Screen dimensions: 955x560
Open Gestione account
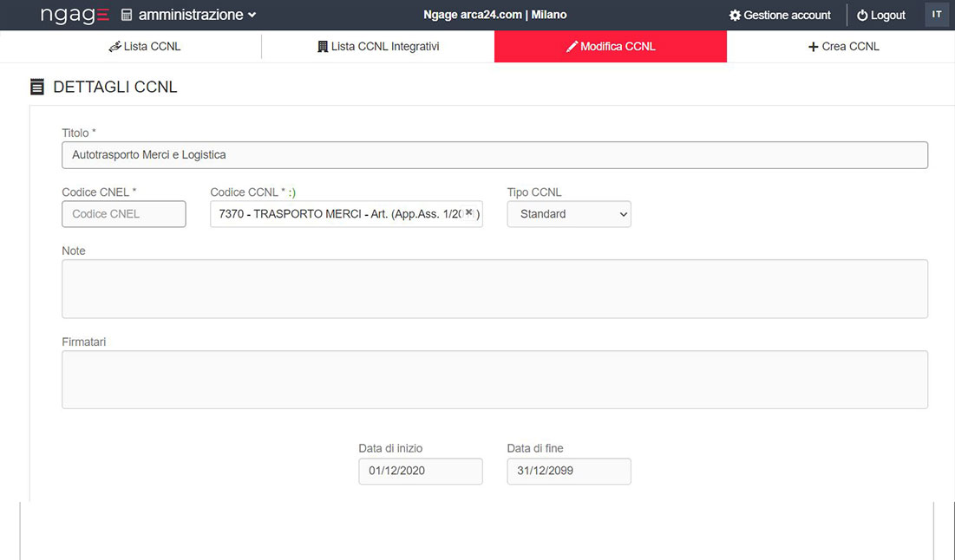[780, 16]
